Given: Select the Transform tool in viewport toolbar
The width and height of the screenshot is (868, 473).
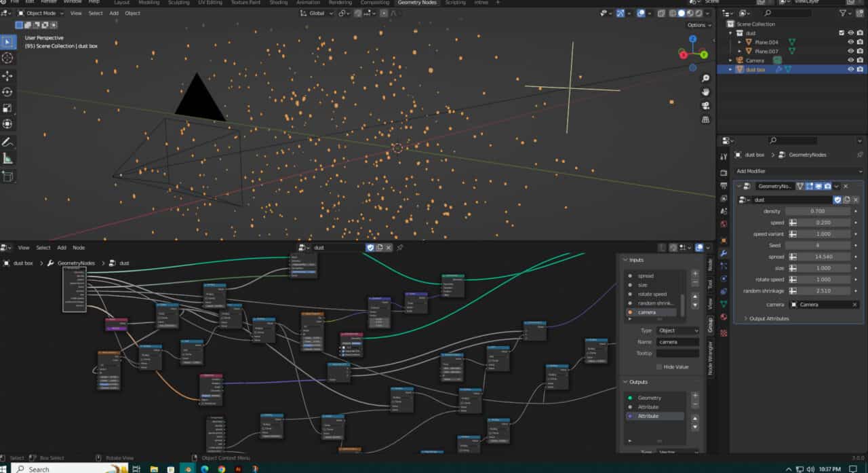Looking at the screenshot, I should point(8,124).
